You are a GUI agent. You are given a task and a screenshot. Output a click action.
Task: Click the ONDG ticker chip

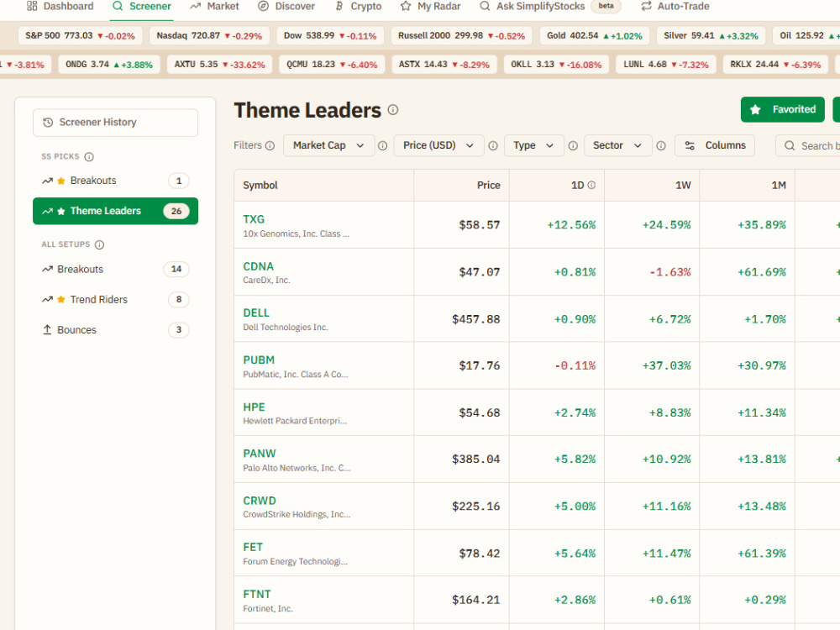(108, 65)
